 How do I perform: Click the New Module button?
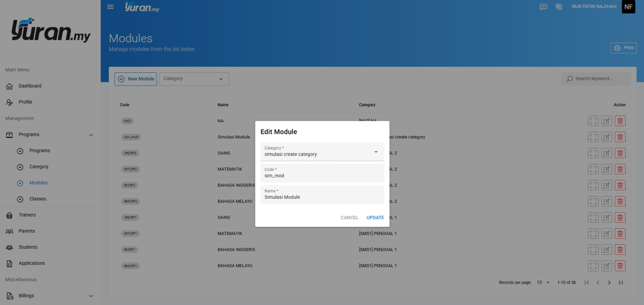pyautogui.click(x=136, y=79)
